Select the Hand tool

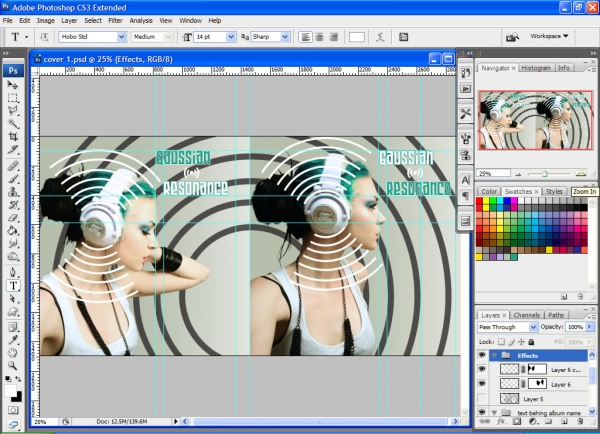[x=13, y=352]
